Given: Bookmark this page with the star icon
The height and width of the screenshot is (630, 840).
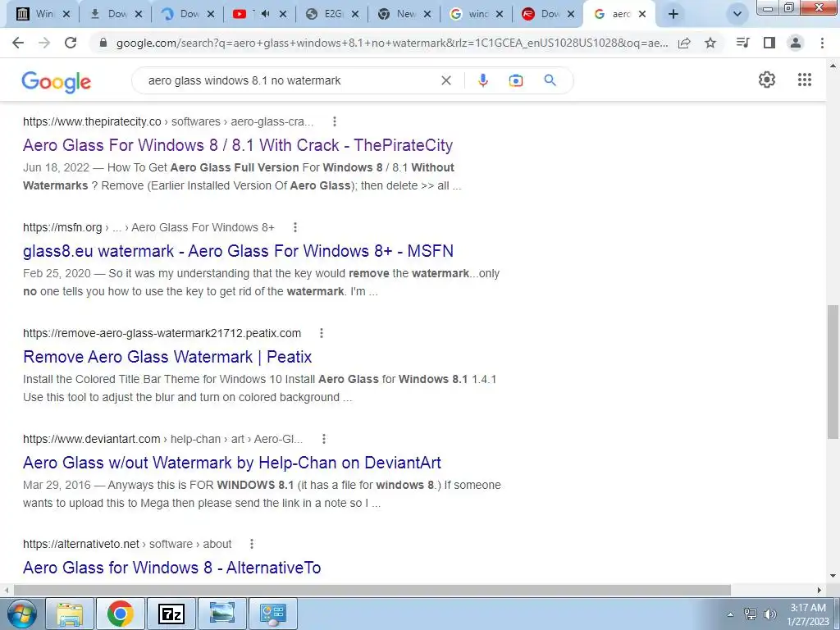Looking at the screenshot, I should point(710,43).
